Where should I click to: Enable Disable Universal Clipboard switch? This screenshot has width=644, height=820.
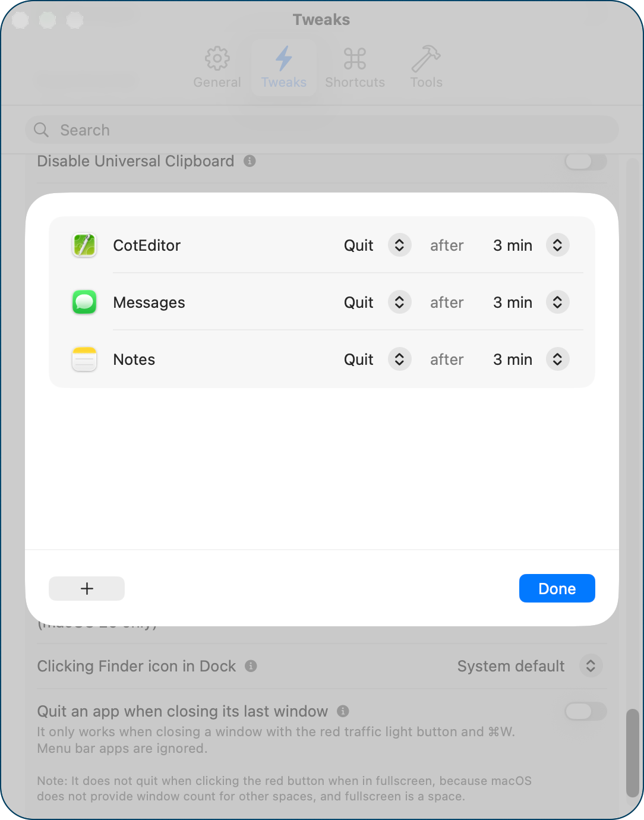tap(585, 161)
